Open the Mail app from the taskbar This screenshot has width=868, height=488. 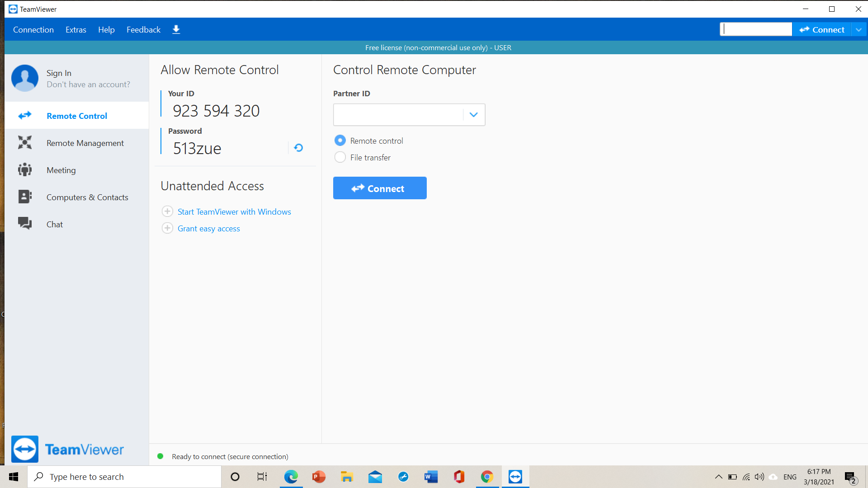point(375,477)
